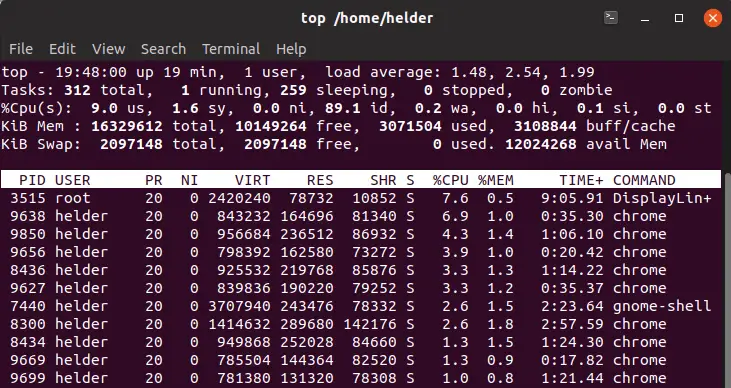Click the TIME+ value 2:23.64
Screen dimensions: 731x388
coord(572,306)
